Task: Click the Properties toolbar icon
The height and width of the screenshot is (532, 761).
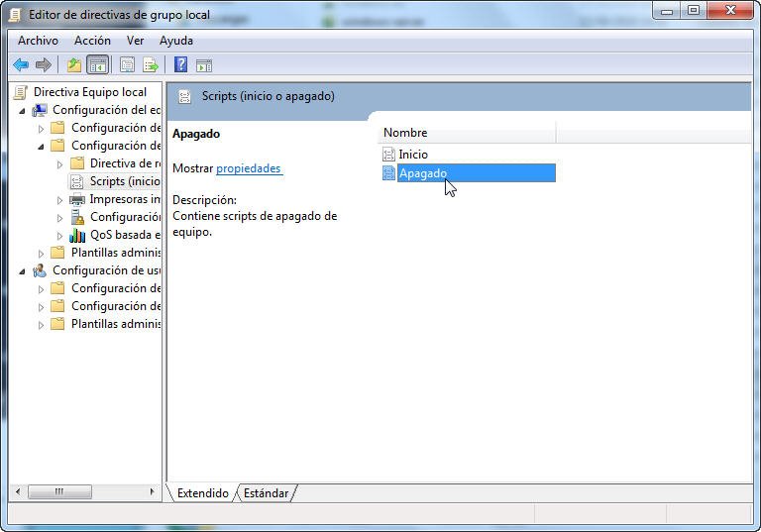Action: click(x=127, y=64)
